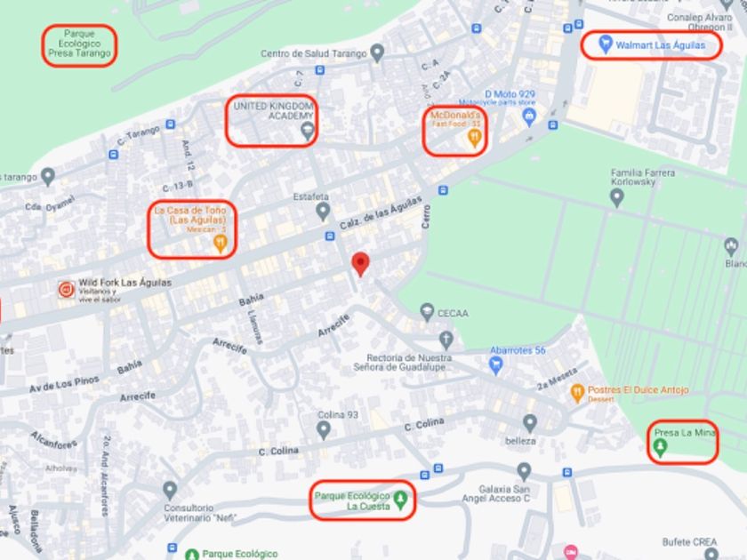Click the United Kingdom Academy pin

[308, 131]
